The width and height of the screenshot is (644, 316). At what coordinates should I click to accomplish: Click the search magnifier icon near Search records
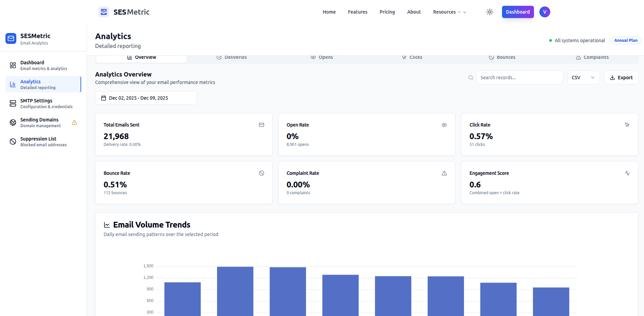pos(470,78)
